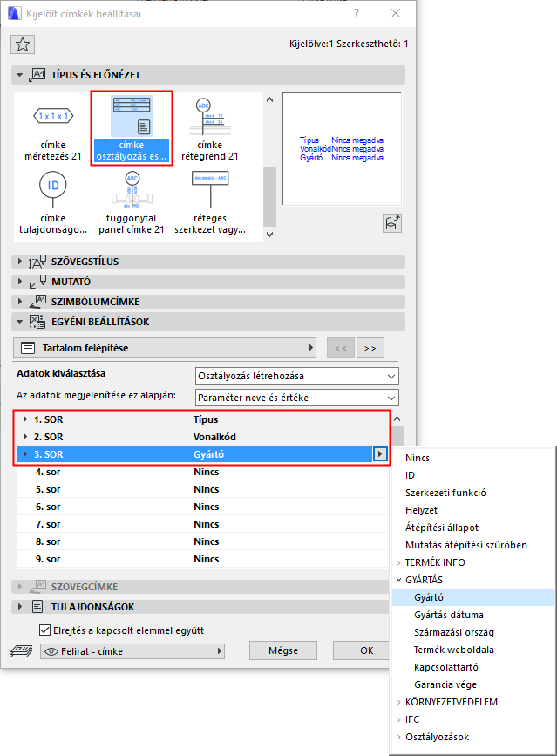Expand the KÖRNYEZETVÉDELEM group

(399, 702)
